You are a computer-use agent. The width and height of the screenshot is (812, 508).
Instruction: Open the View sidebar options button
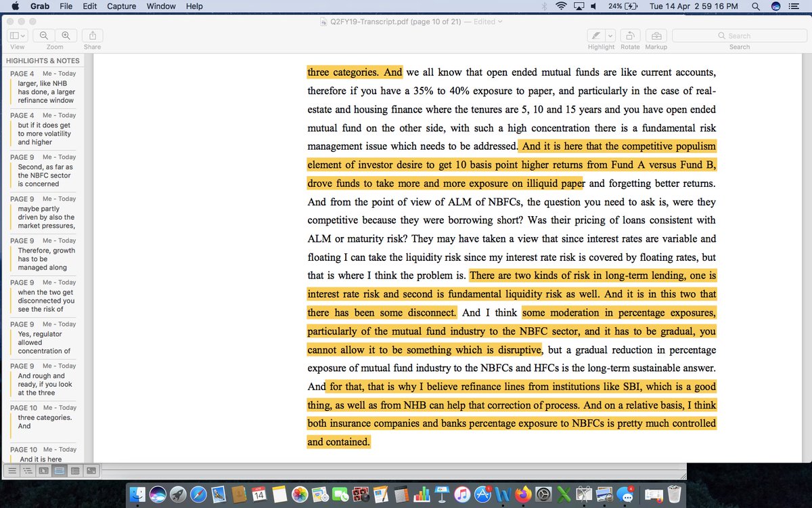[17, 36]
